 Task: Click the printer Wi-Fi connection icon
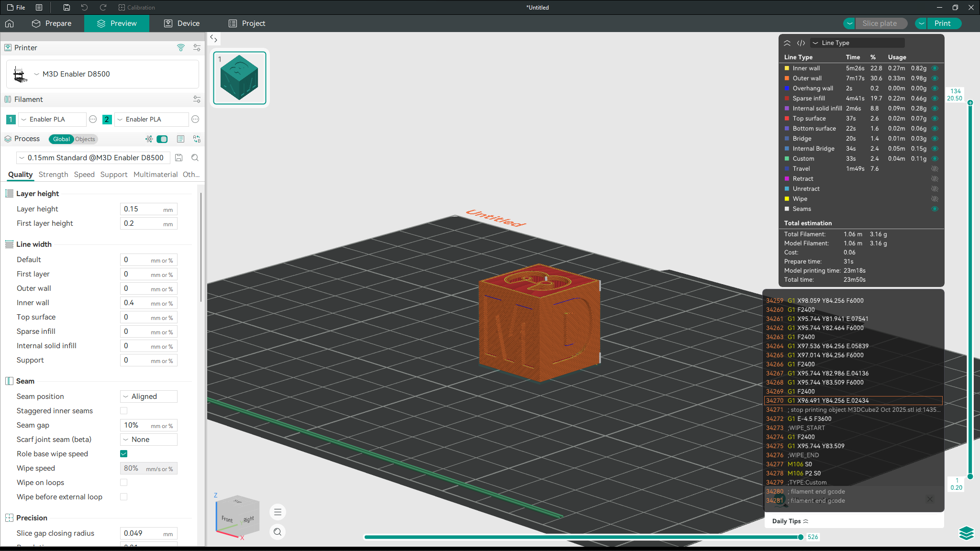(180, 47)
